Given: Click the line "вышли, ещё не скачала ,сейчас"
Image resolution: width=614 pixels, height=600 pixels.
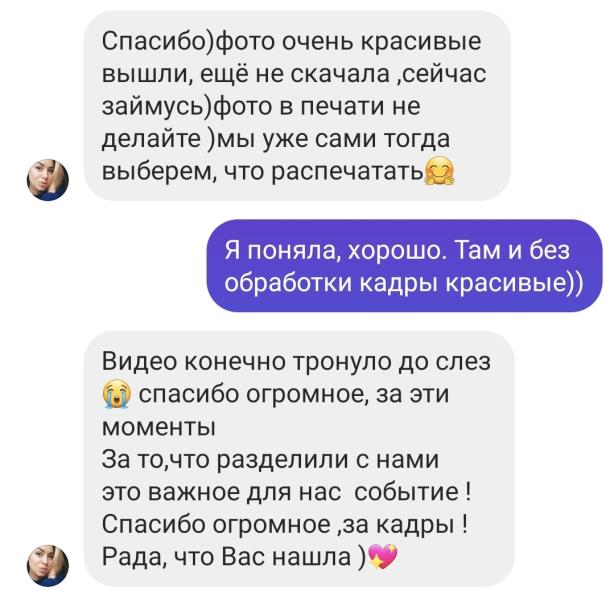Looking at the screenshot, I should pyautogui.click(x=294, y=74).
